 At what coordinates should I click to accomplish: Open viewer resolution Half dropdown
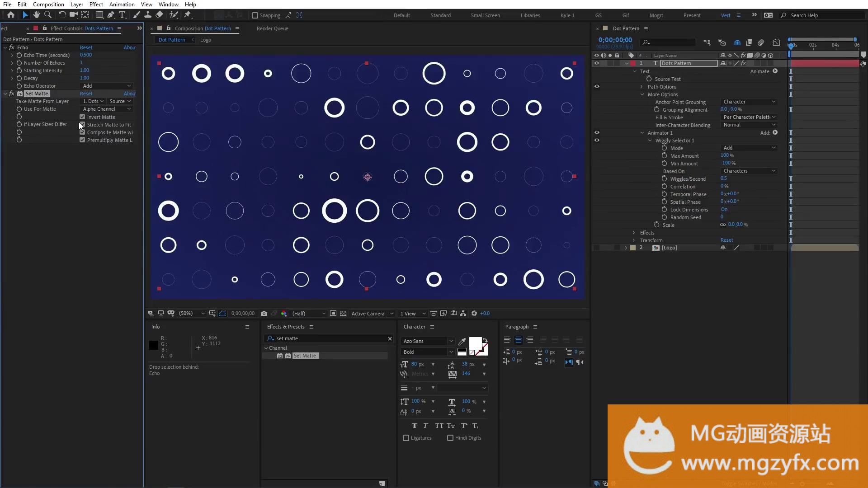[x=309, y=314]
